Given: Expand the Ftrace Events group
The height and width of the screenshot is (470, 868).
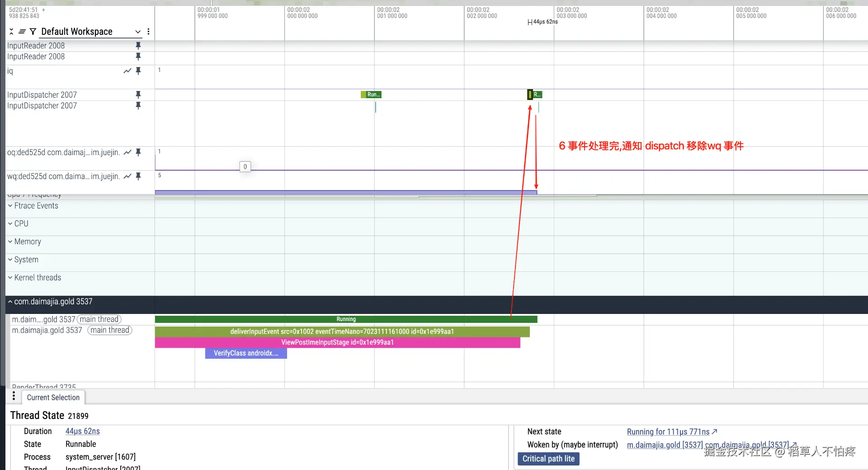Looking at the screenshot, I should tap(33, 206).
